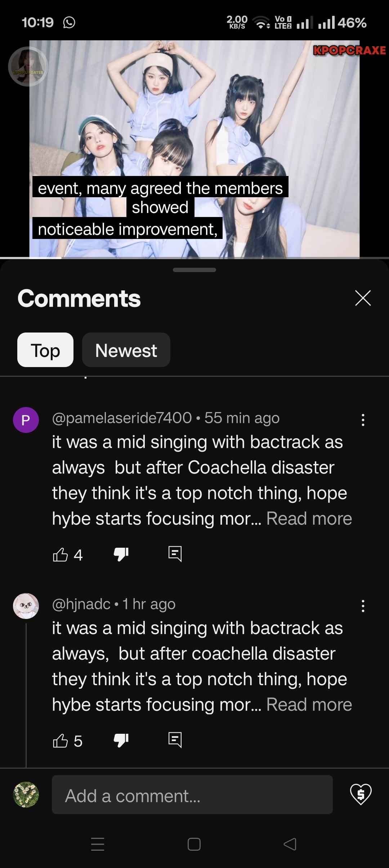Open options menu for @pamelaseride7400 comment
The image size is (389, 868).
click(x=363, y=420)
